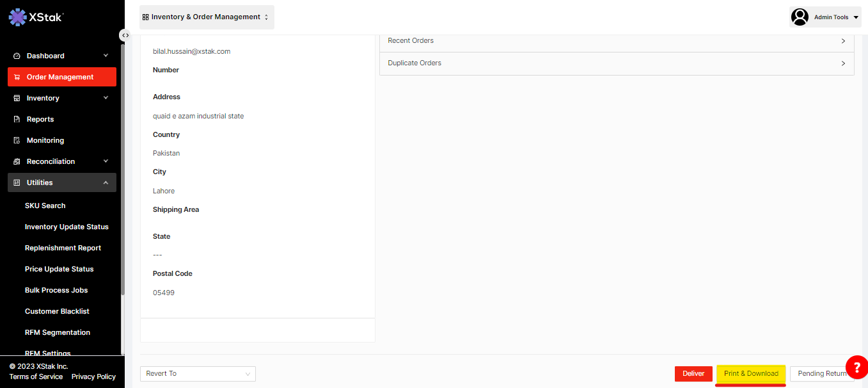The width and height of the screenshot is (868, 388).
Task: Click the Admin Tools user avatar
Action: (800, 17)
